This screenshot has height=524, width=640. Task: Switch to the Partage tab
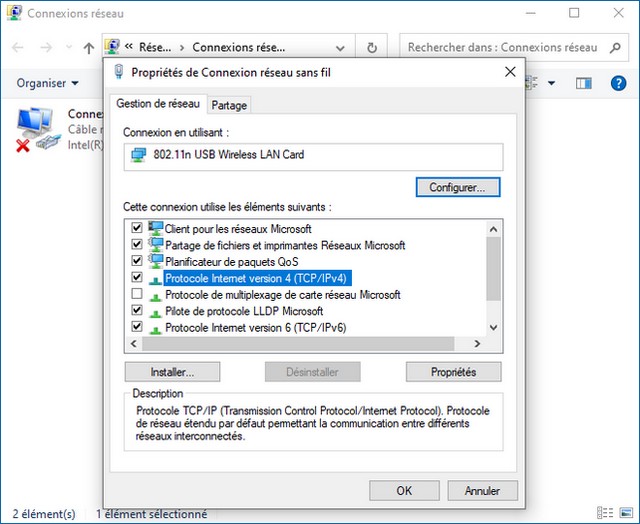coord(229,105)
